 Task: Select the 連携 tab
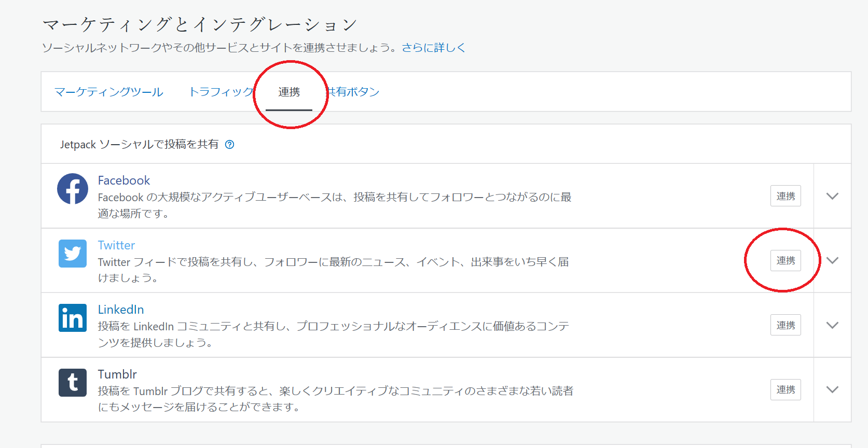(x=289, y=92)
